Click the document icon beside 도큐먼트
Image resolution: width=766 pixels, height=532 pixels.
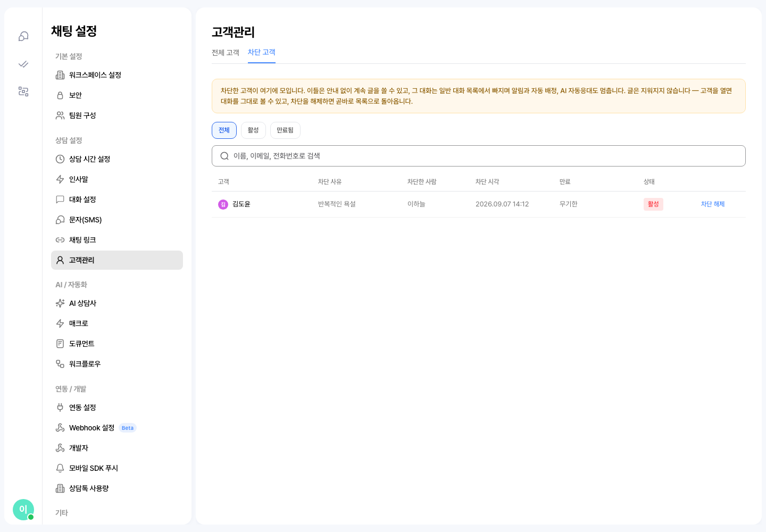(x=60, y=344)
